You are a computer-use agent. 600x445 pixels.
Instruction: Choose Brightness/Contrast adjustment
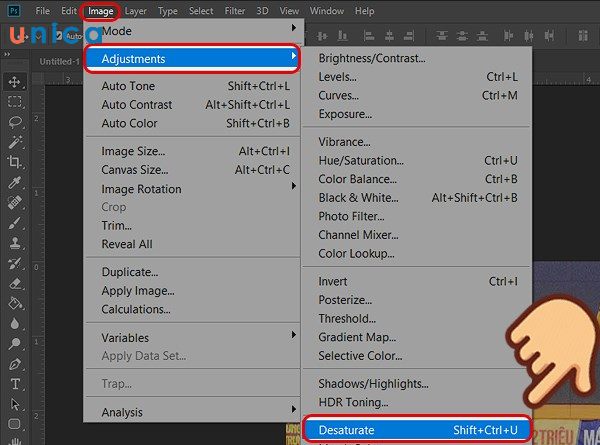(417, 58)
